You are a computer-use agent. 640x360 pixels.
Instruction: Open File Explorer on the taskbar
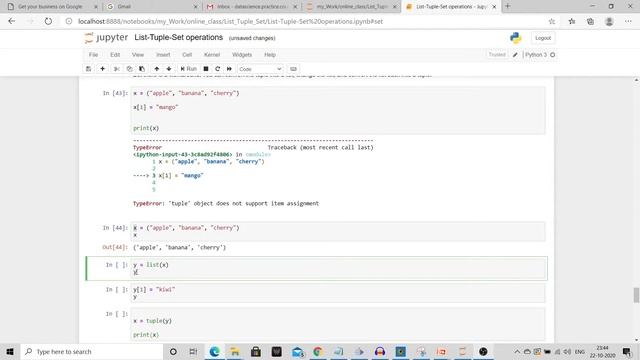(235, 351)
